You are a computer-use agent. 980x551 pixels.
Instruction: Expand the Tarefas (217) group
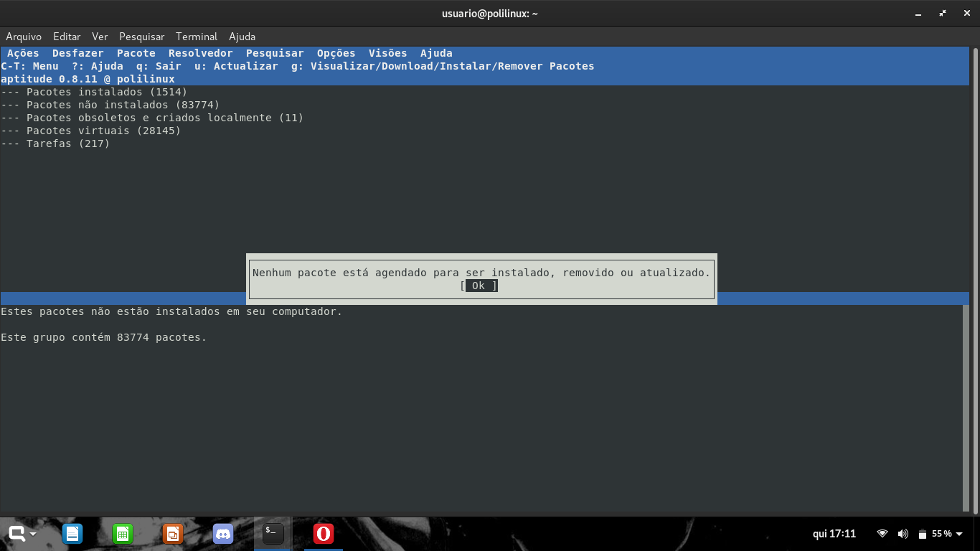(55, 143)
